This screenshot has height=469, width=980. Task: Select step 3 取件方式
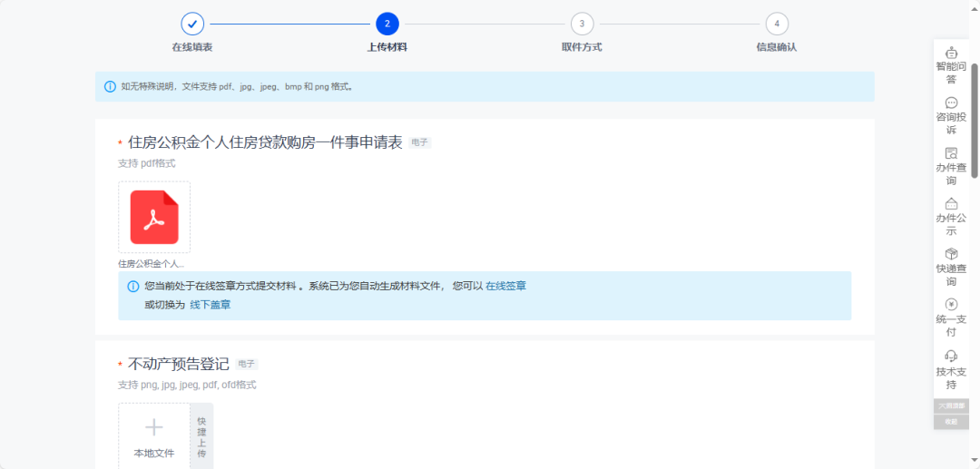(582, 24)
